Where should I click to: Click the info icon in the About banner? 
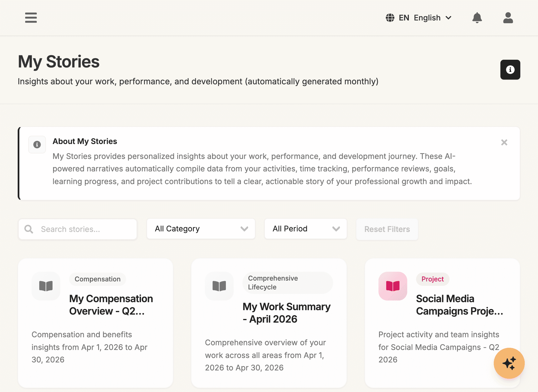[37, 145]
